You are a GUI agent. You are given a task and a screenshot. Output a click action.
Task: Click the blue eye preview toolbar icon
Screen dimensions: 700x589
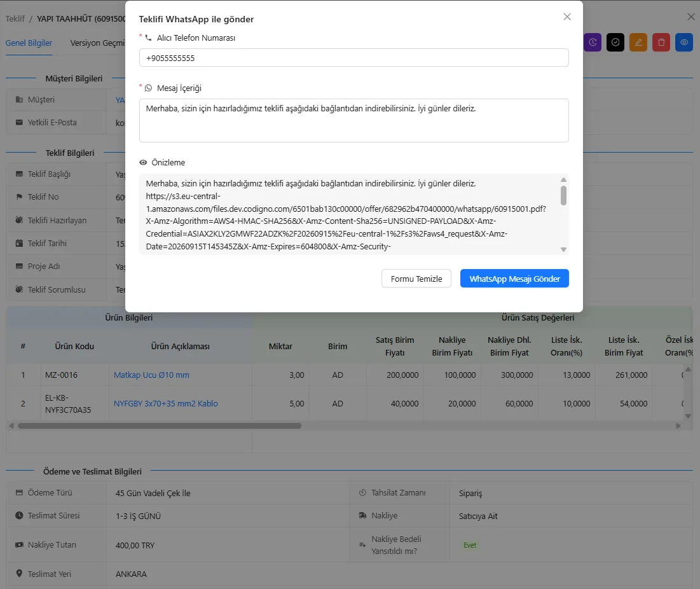click(684, 43)
